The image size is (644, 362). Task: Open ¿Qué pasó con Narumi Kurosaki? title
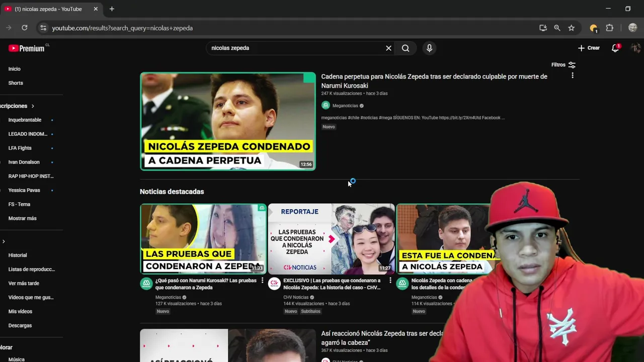(206, 284)
